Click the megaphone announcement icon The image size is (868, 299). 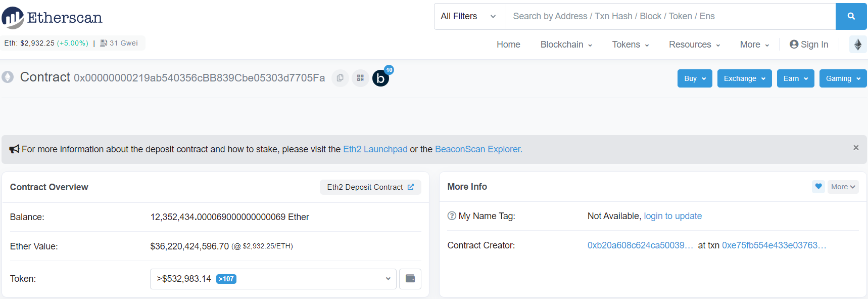click(x=14, y=149)
